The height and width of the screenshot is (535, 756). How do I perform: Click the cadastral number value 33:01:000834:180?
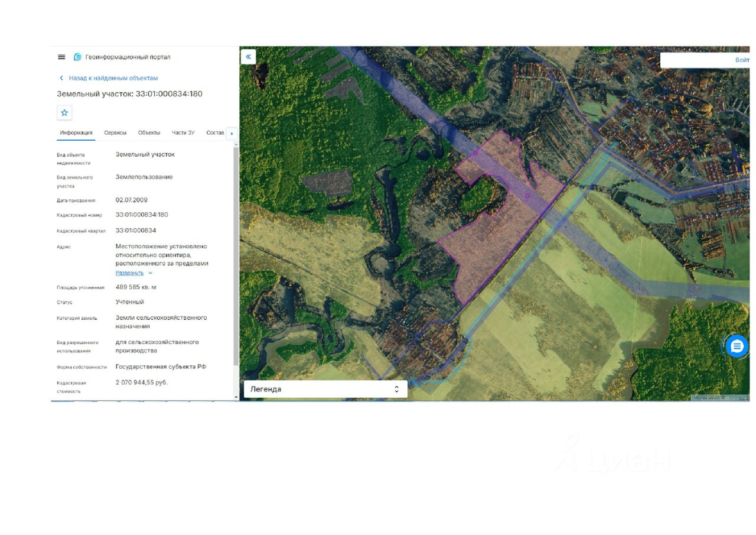click(142, 215)
